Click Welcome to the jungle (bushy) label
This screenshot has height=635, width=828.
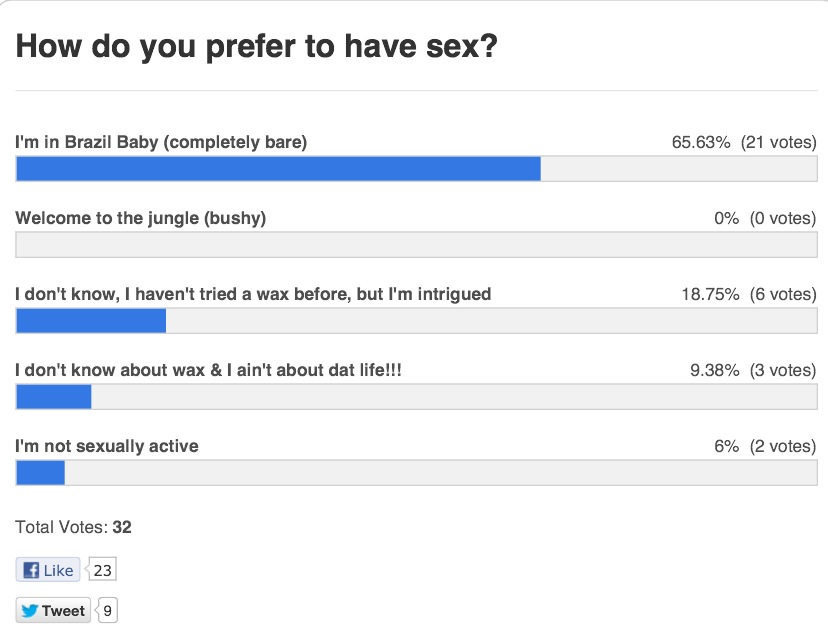click(x=140, y=218)
